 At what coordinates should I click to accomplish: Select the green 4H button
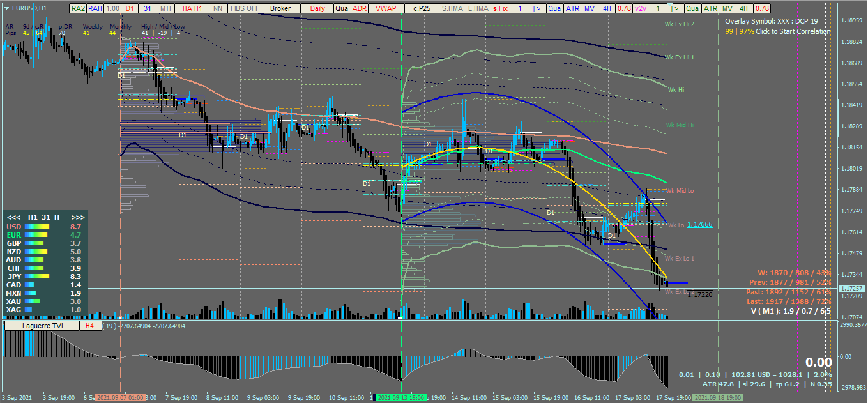[744, 8]
